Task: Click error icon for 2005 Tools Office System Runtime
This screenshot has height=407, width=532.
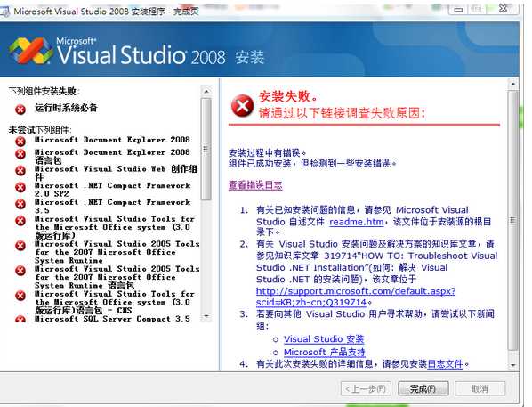Action: tap(20, 245)
